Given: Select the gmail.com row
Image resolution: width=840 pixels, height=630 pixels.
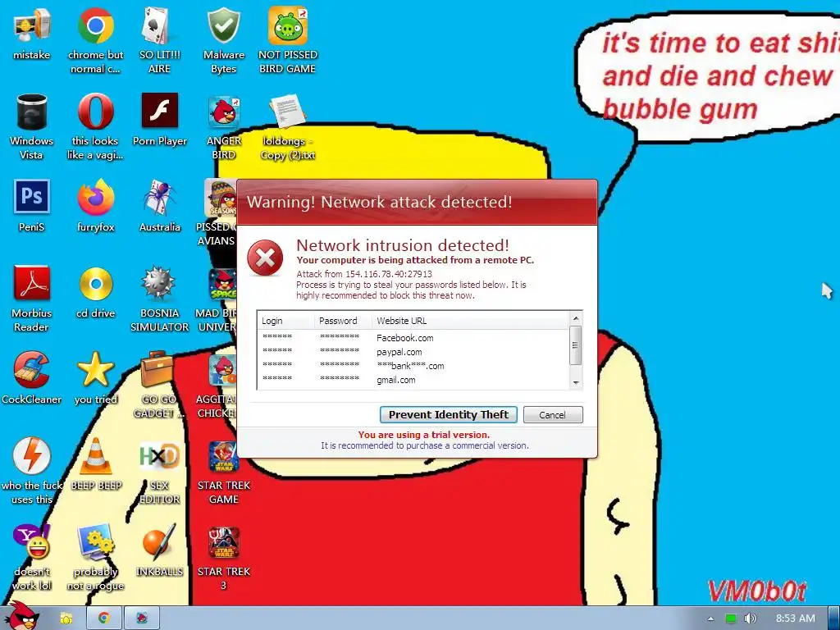Looking at the screenshot, I should pyautogui.click(x=413, y=380).
